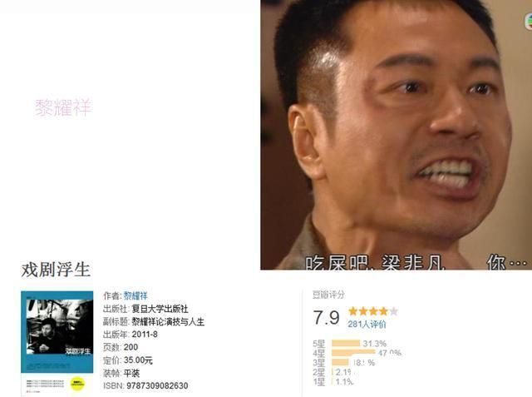Click the 戏剧浮生 book title heading
The width and height of the screenshot is (532, 397).
click(x=56, y=270)
